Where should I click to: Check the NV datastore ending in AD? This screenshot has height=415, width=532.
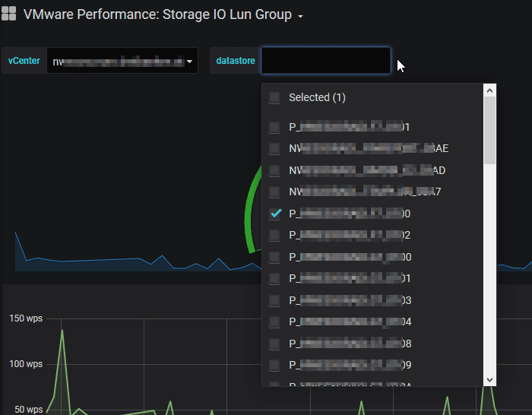(274, 170)
